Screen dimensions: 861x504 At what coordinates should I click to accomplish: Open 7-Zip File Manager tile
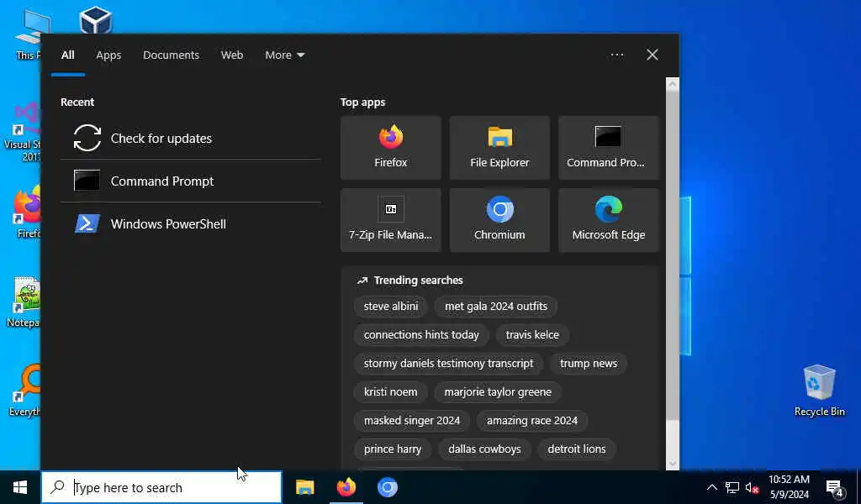[390, 220]
